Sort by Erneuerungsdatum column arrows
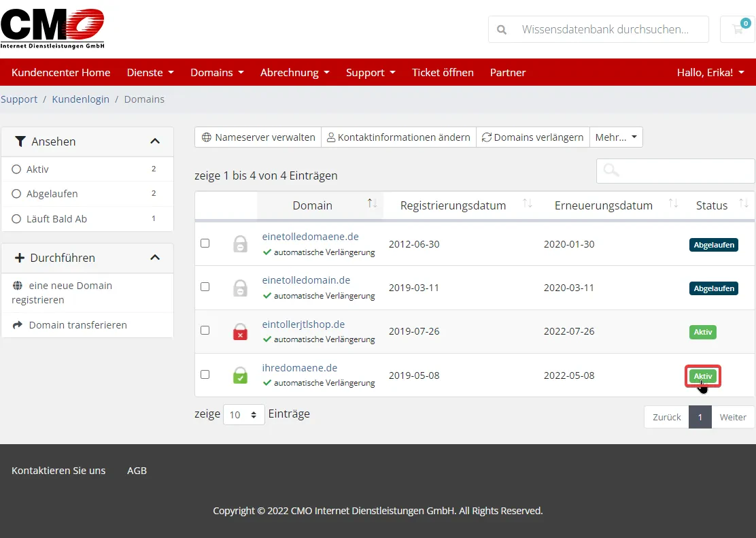 pos(673,203)
